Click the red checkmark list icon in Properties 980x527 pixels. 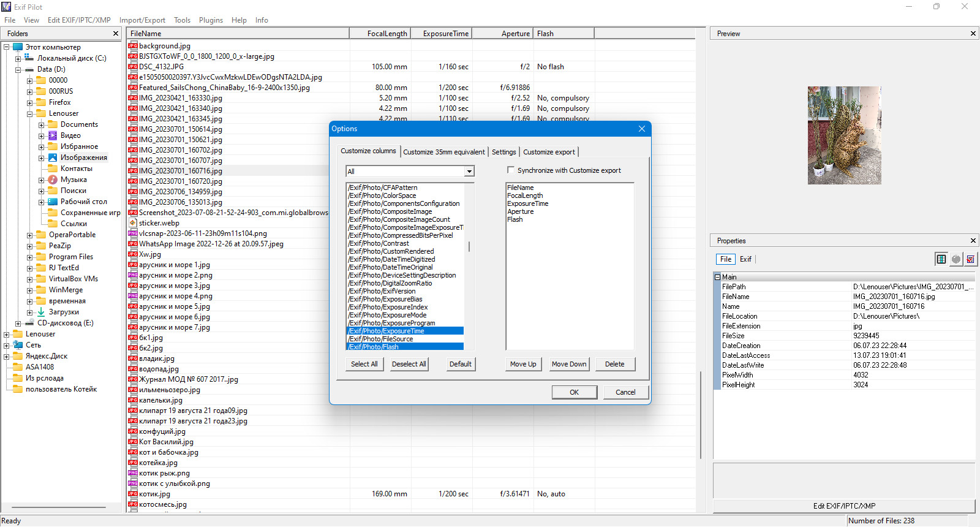click(x=971, y=259)
